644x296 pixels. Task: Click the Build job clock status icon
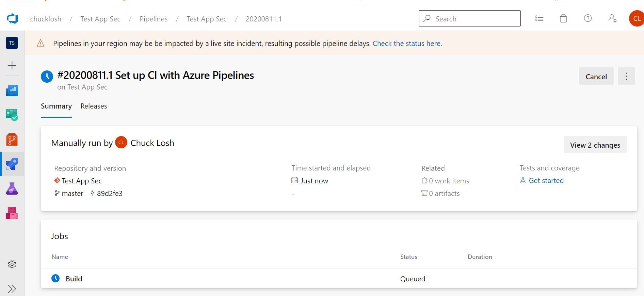tap(55, 278)
